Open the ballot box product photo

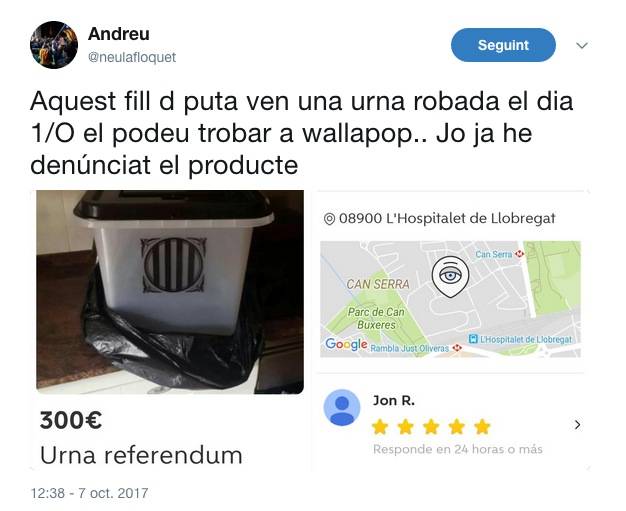point(170,292)
